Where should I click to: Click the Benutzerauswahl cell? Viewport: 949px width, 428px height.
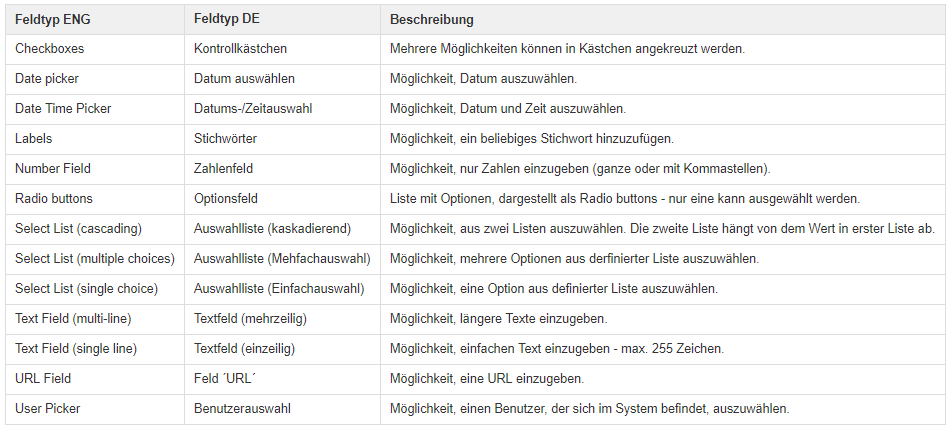coord(283,409)
